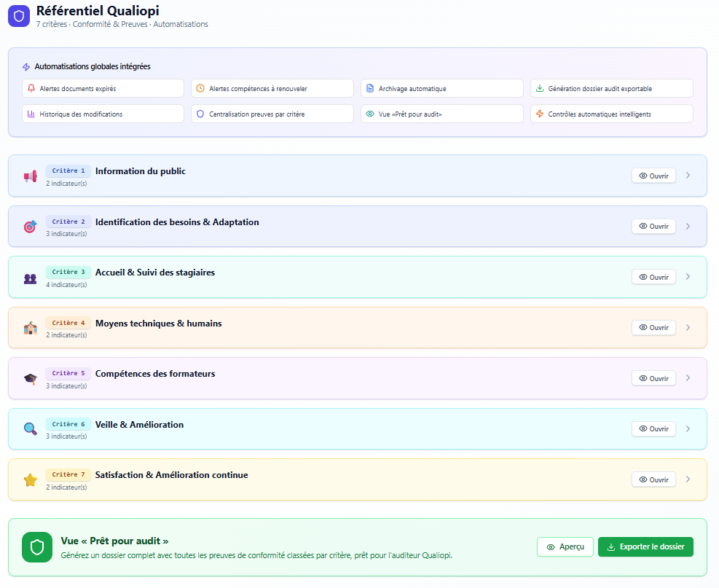
Task: Click the chart icon for Historique des modifications
Action: point(31,114)
